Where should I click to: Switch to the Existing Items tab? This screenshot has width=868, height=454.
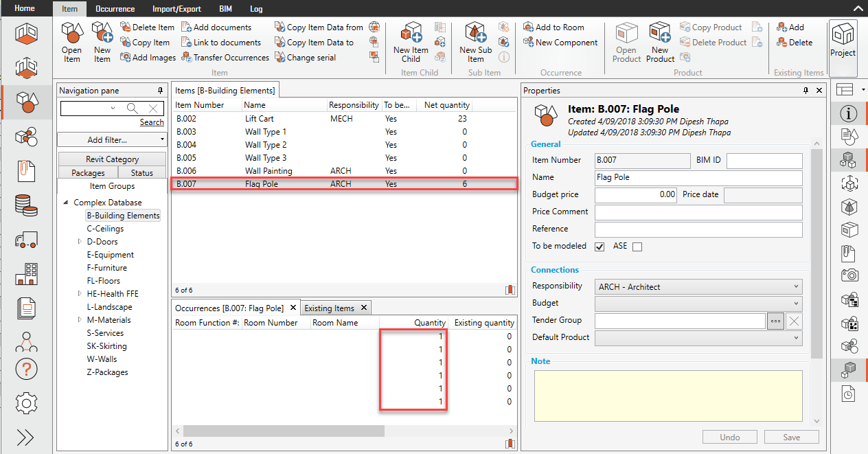330,308
